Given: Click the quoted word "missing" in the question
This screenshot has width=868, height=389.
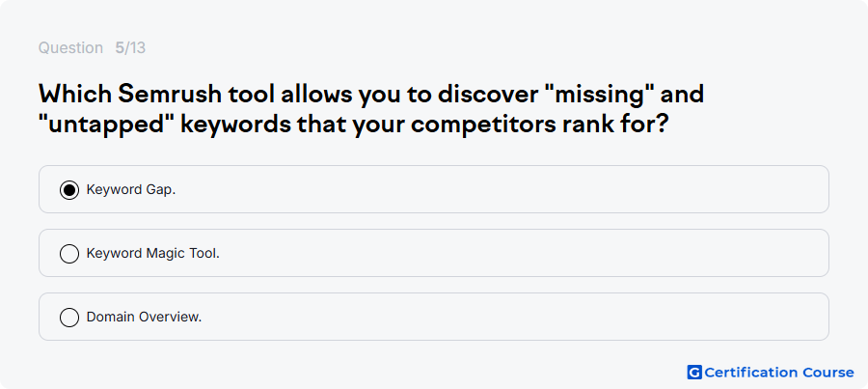Looking at the screenshot, I should [x=598, y=95].
